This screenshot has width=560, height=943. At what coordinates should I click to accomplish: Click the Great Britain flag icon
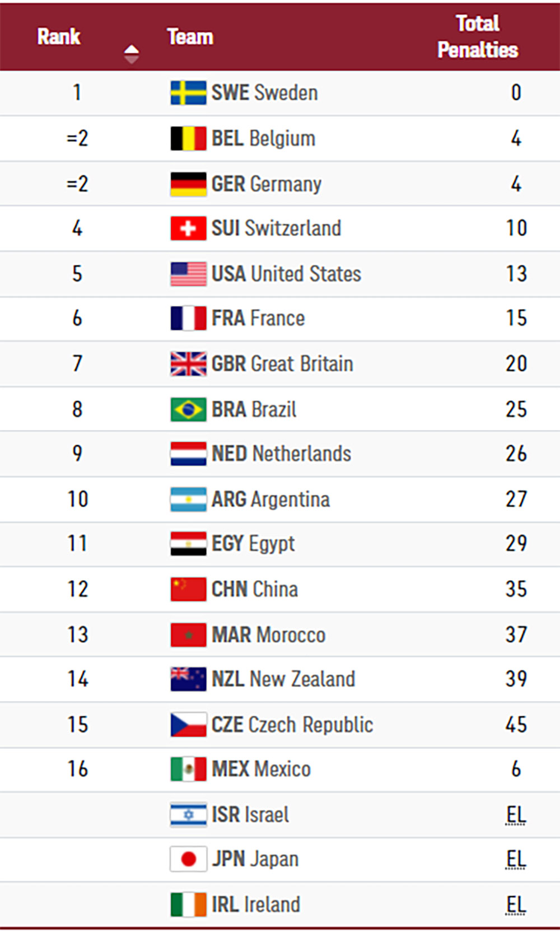pos(188,364)
